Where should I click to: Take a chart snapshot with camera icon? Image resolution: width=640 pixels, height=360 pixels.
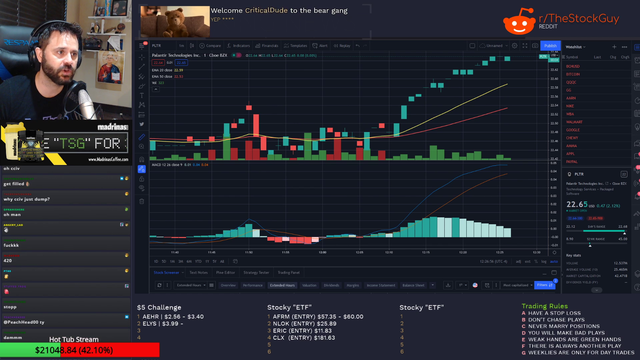coord(535,46)
